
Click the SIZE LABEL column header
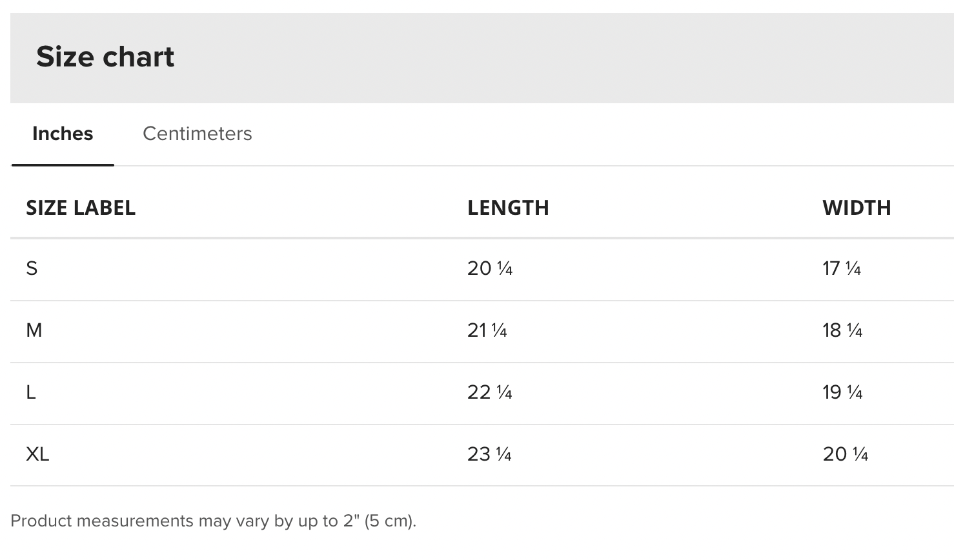pos(81,208)
